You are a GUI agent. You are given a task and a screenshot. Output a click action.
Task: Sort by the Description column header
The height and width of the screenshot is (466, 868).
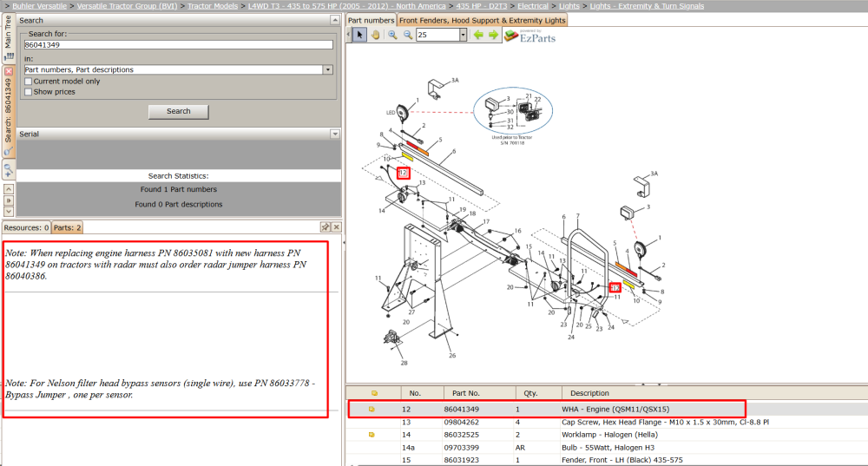click(714, 393)
